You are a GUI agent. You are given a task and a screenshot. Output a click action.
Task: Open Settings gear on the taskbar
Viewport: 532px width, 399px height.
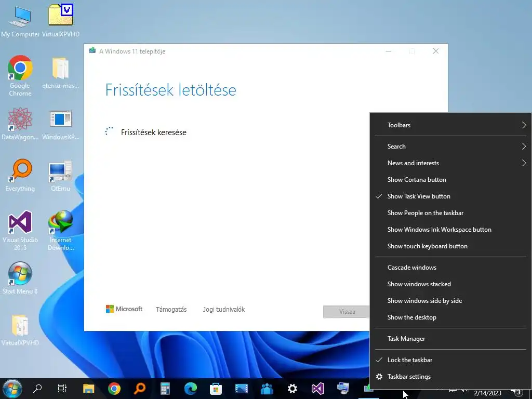click(292, 389)
